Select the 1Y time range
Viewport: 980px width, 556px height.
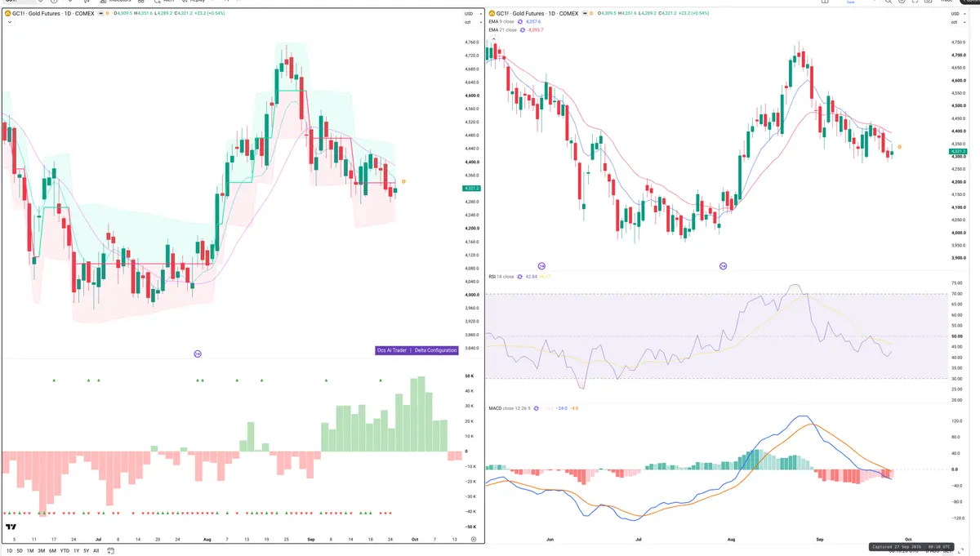(77, 551)
